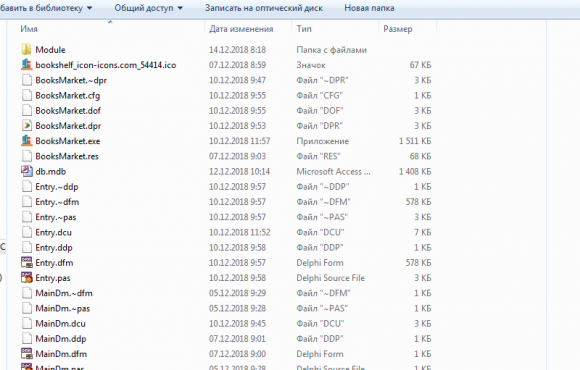Select the MainDm.ddp file entry
The height and width of the screenshot is (370, 580).
(226, 339)
